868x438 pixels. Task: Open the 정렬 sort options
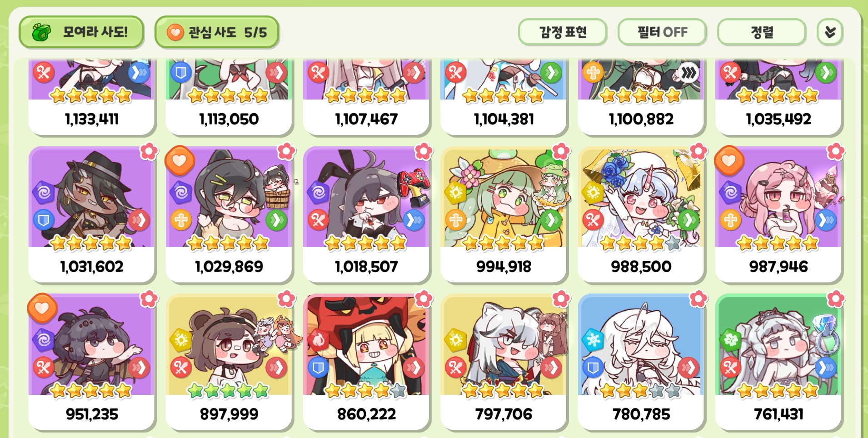[761, 32]
